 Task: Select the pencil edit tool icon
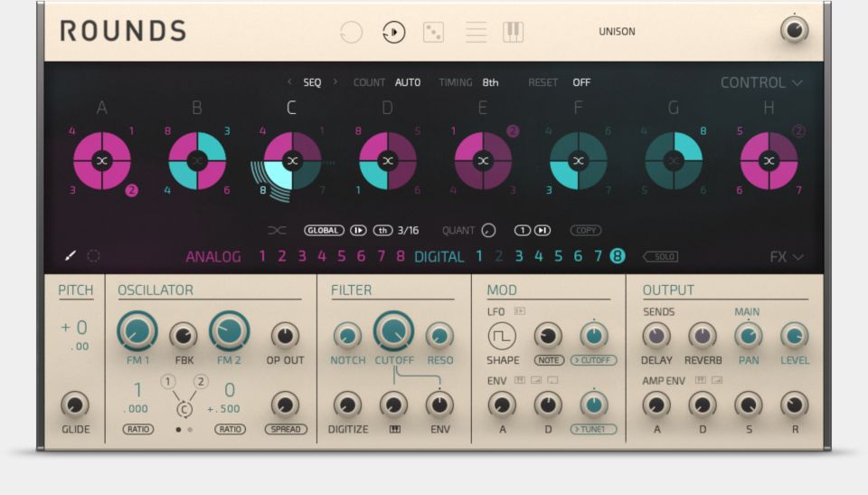pyautogui.click(x=71, y=256)
